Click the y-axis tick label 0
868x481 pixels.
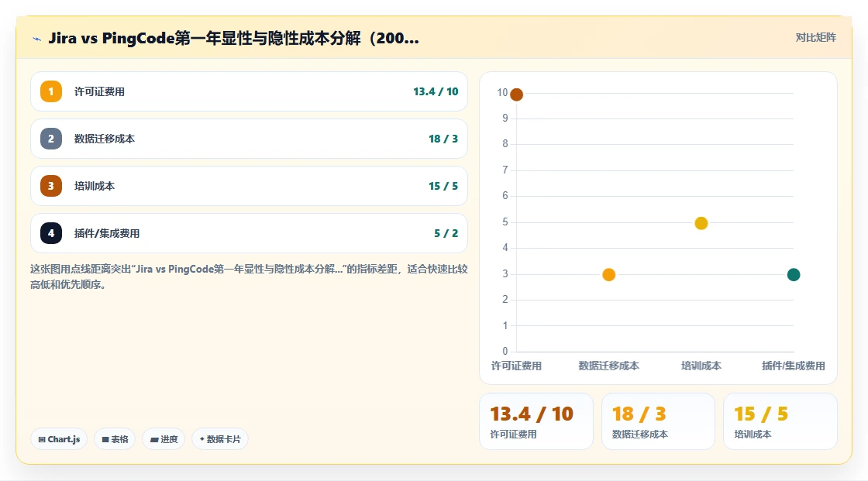tap(505, 351)
